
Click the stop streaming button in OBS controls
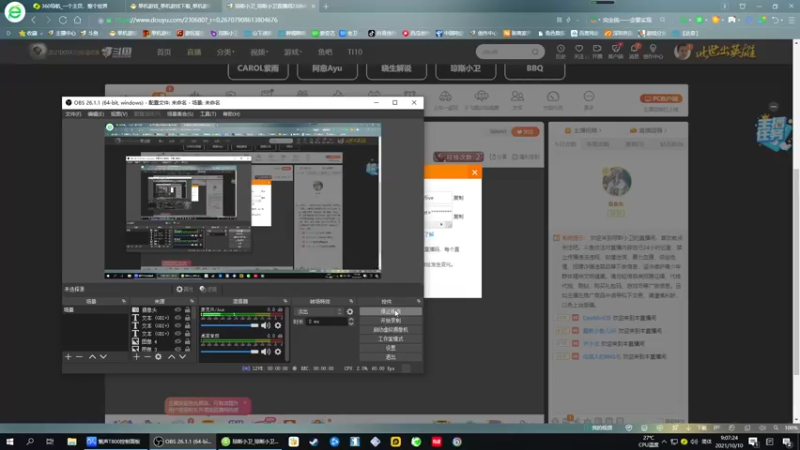point(390,311)
